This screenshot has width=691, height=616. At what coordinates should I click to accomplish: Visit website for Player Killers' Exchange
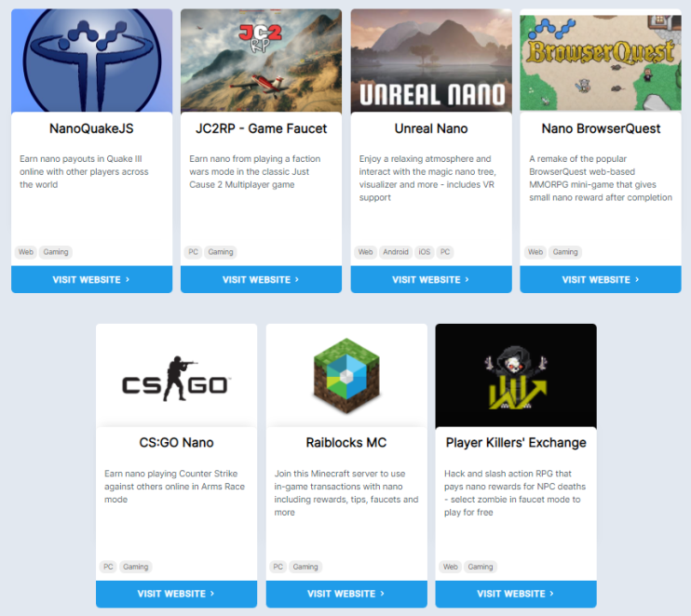tap(516, 594)
